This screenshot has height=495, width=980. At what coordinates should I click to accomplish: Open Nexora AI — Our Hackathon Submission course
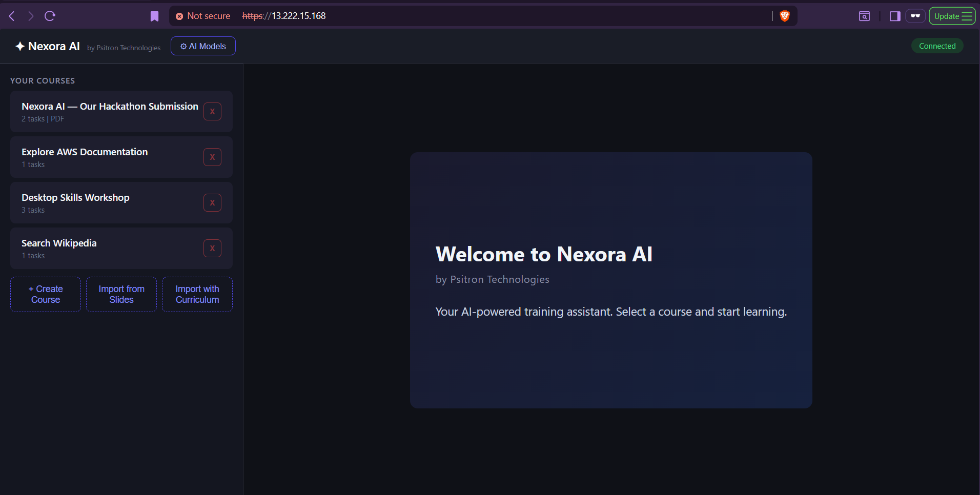(121, 112)
